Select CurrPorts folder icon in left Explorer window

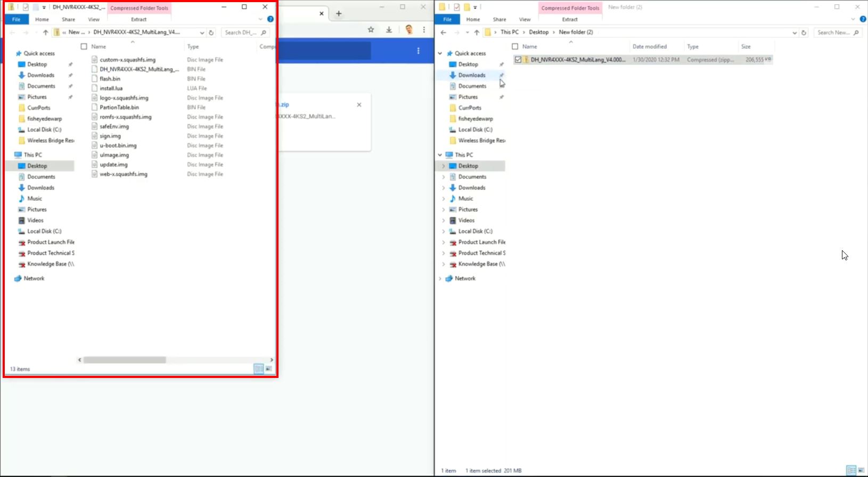(22, 108)
